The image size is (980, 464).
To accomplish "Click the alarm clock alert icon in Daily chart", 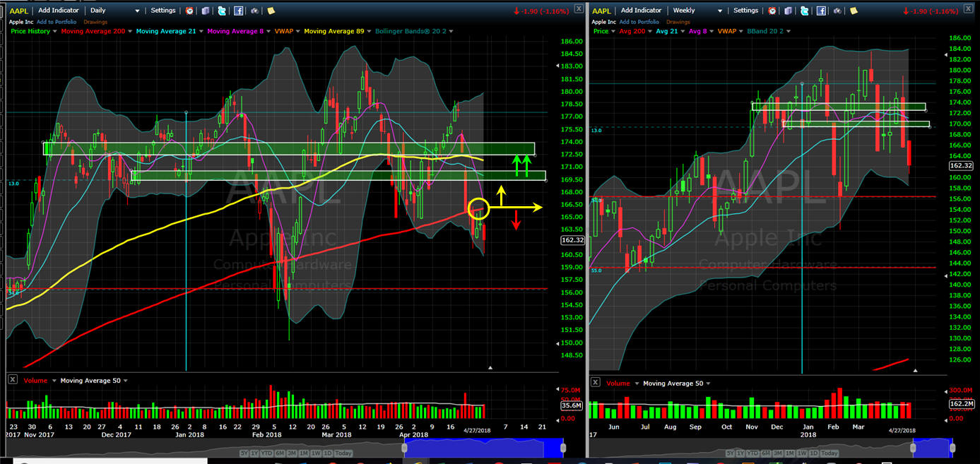I will pyautogui.click(x=189, y=11).
